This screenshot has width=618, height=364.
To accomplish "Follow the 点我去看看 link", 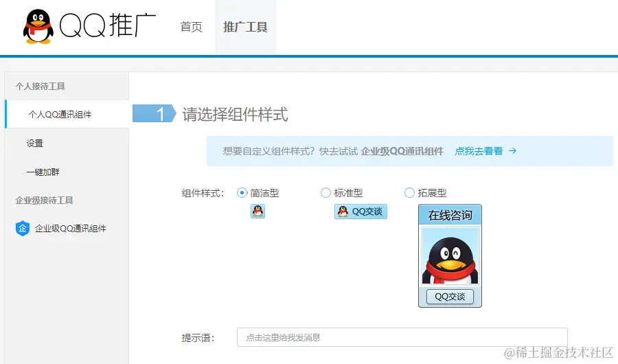I will tap(479, 151).
